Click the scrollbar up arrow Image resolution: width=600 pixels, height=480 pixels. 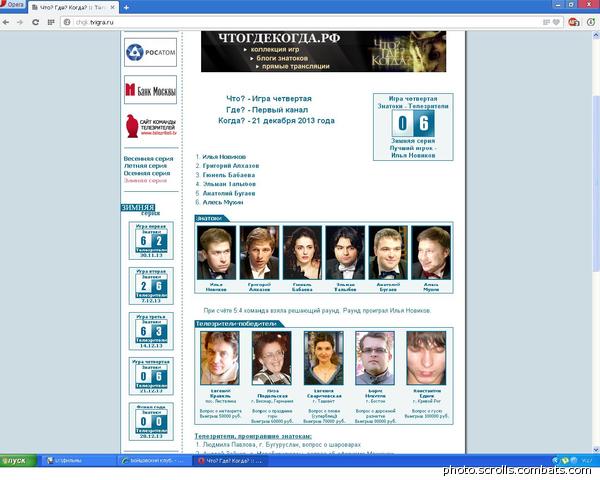coord(596,35)
